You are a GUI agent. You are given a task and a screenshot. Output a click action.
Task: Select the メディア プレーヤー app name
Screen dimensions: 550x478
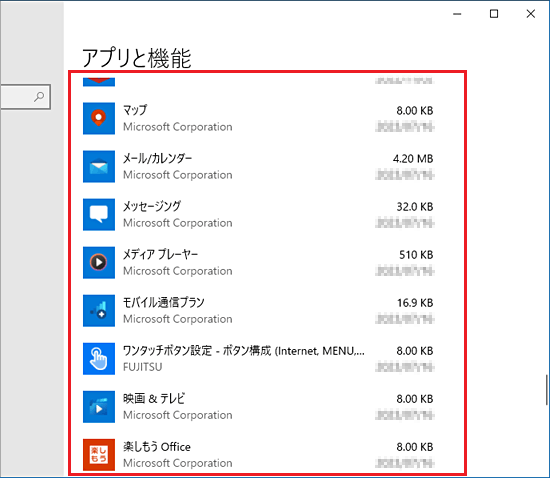point(160,255)
